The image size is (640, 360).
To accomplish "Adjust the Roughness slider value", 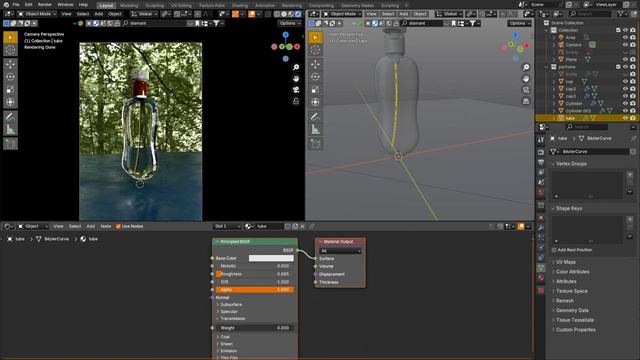I will tap(255, 274).
